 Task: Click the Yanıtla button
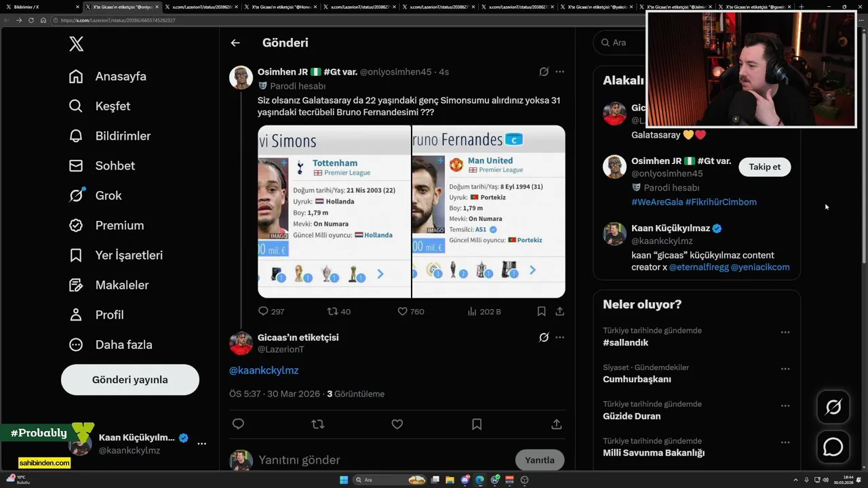click(x=540, y=460)
